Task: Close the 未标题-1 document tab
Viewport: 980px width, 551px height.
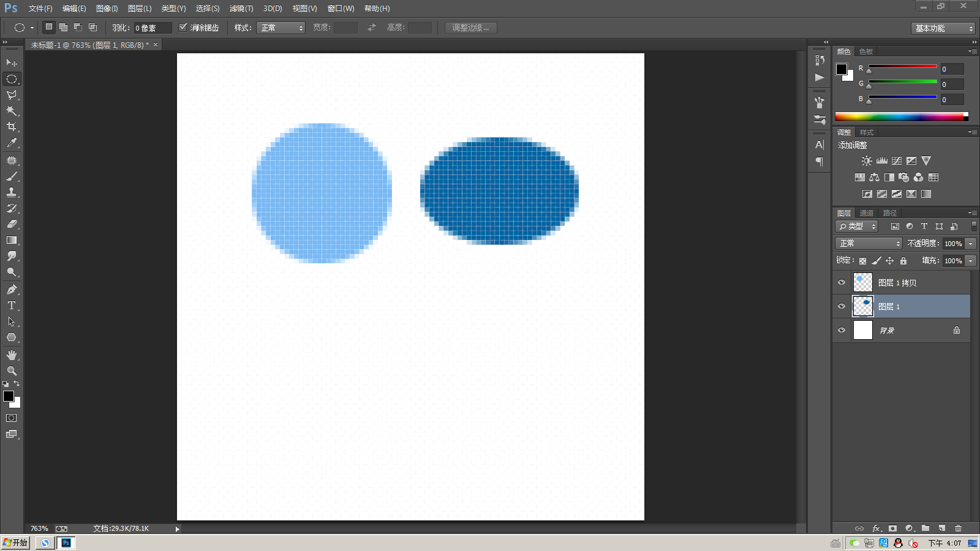Action: click(x=156, y=45)
